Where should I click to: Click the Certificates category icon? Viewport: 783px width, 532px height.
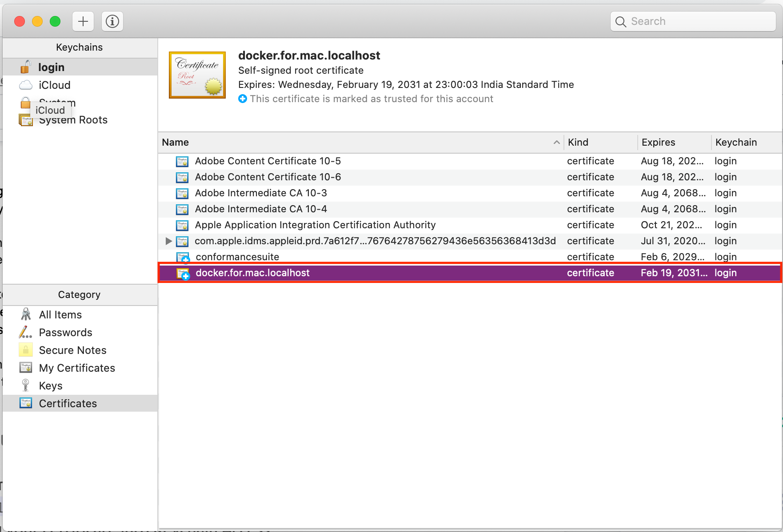[26, 403]
